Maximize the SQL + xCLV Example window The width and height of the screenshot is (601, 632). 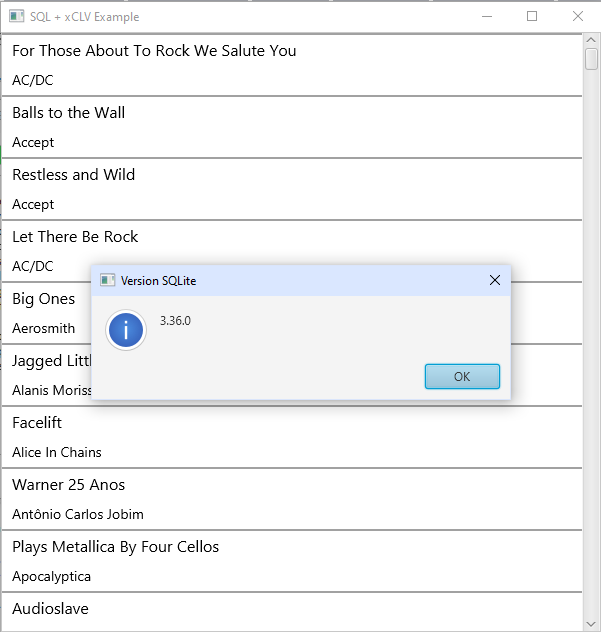[532, 16]
